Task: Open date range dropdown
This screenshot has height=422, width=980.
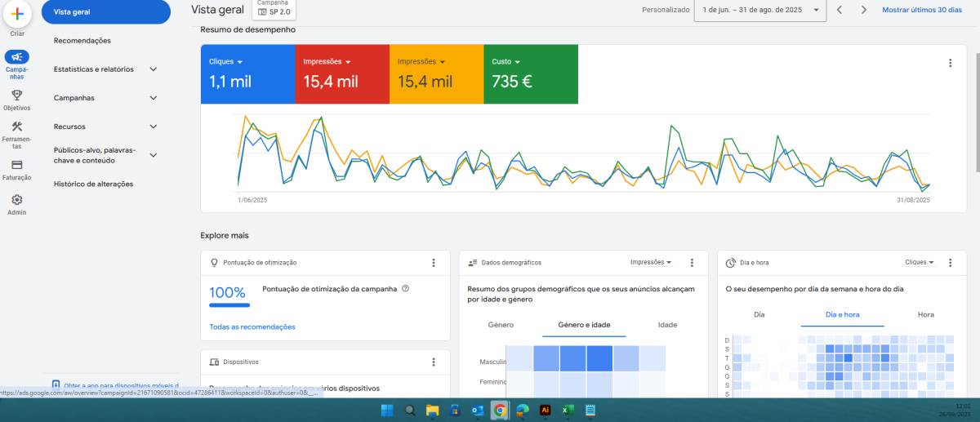Action: pyautogui.click(x=759, y=10)
